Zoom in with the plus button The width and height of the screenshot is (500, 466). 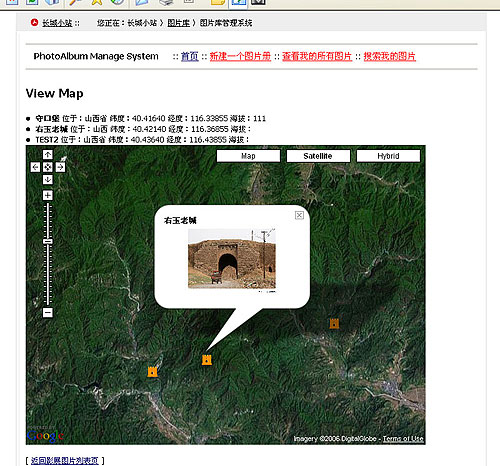coord(48,195)
